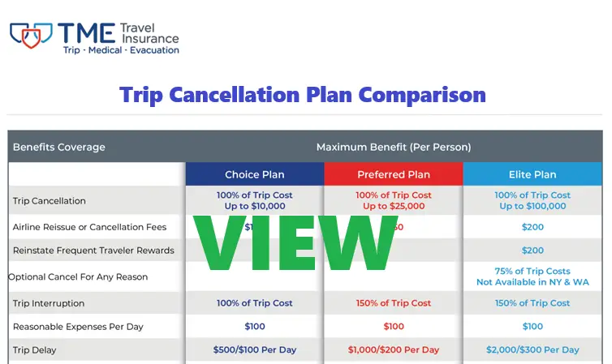The width and height of the screenshot is (612, 364).
Task: Click the Trip Interruption row label
Action: tap(49, 304)
